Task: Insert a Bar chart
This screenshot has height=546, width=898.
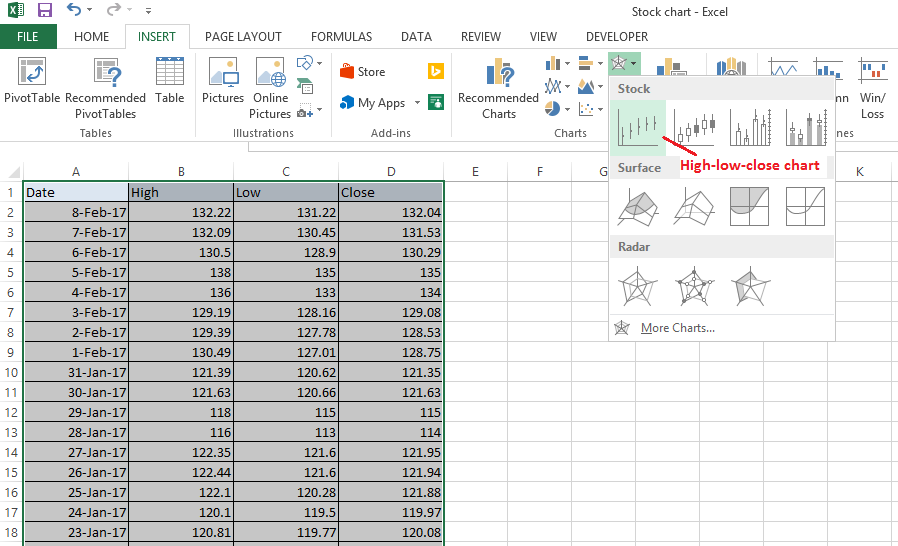Action: (x=585, y=63)
